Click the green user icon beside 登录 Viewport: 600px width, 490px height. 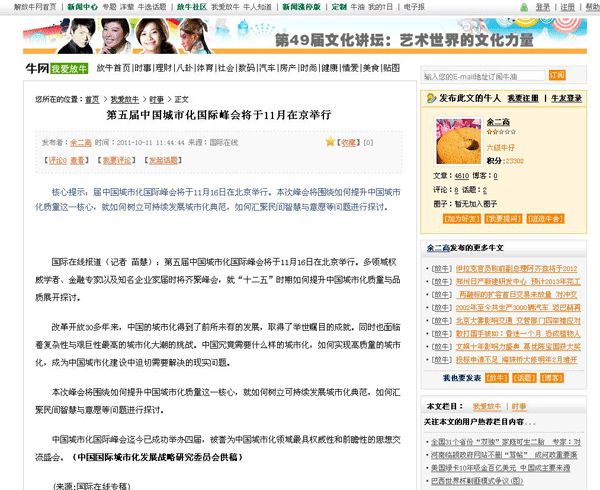click(524, 7)
